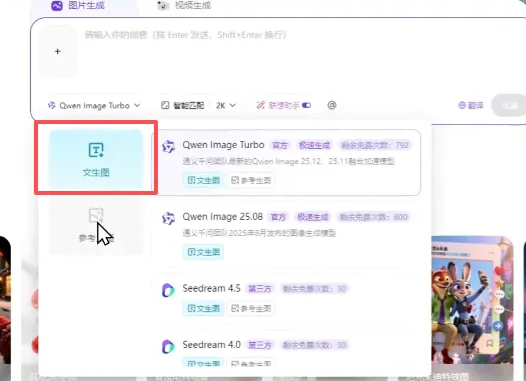Image resolution: width=526 pixels, height=381 pixels.
Task: Choose the Qwen Image 25.08 model
Action: pyautogui.click(x=286, y=234)
